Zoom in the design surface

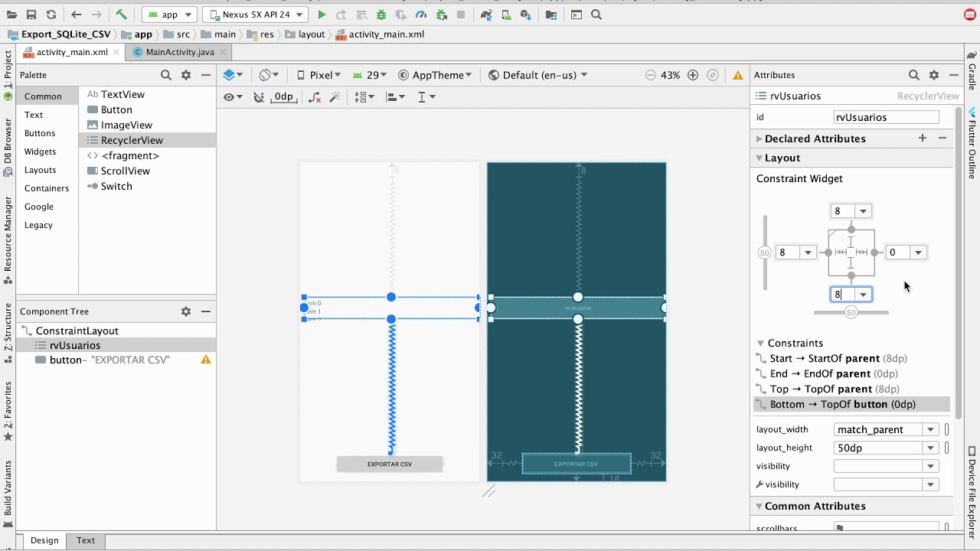pos(693,75)
